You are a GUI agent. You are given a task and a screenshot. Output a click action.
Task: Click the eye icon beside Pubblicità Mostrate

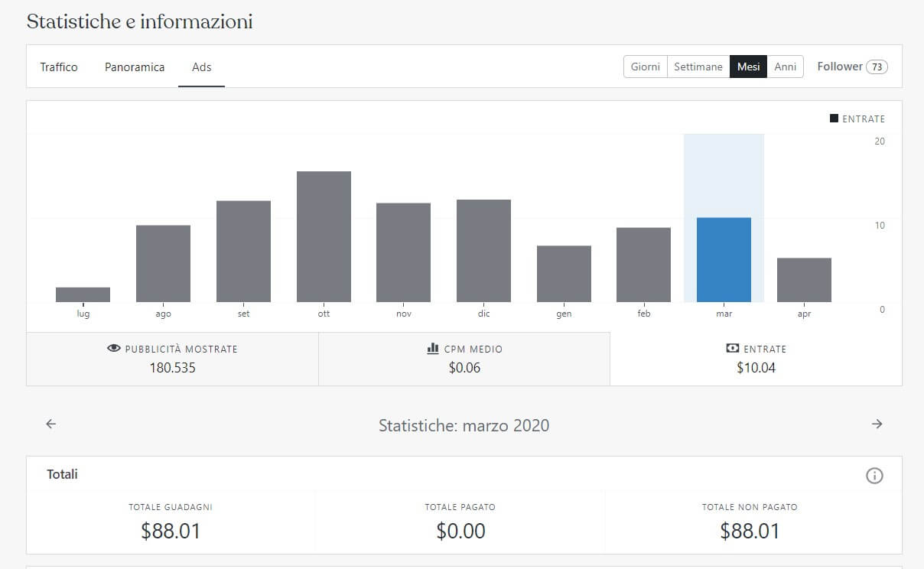point(114,349)
